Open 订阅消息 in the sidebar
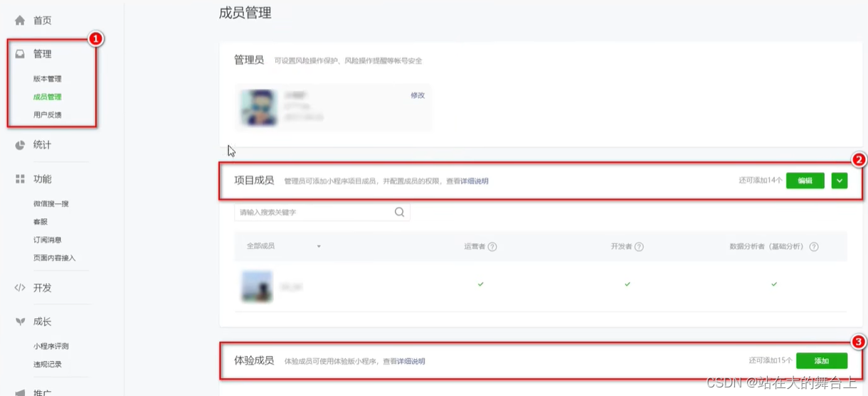Screen dimensions: 868x396 [x=48, y=240]
